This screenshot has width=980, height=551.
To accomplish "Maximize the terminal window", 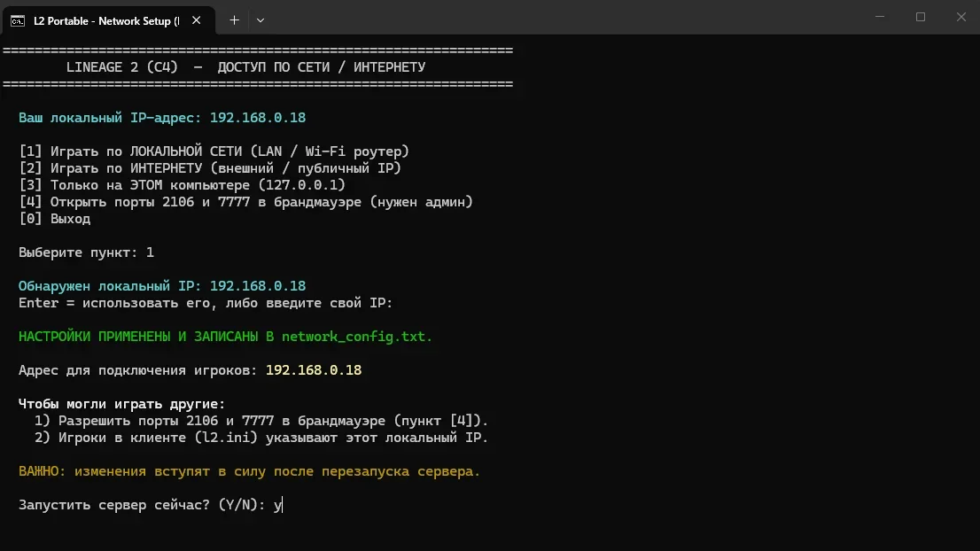I will pyautogui.click(x=921, y=17).
